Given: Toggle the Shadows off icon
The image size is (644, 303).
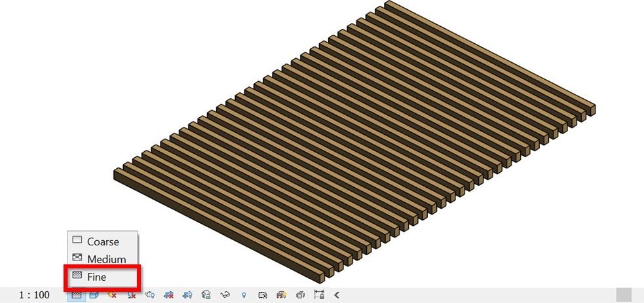Looking at the screenshot, I should (132, 294).
